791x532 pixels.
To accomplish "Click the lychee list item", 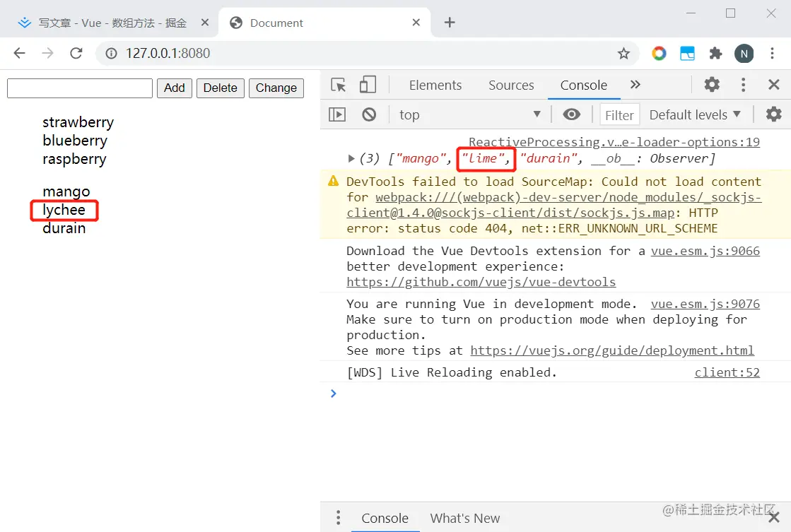I will [64, 210].
